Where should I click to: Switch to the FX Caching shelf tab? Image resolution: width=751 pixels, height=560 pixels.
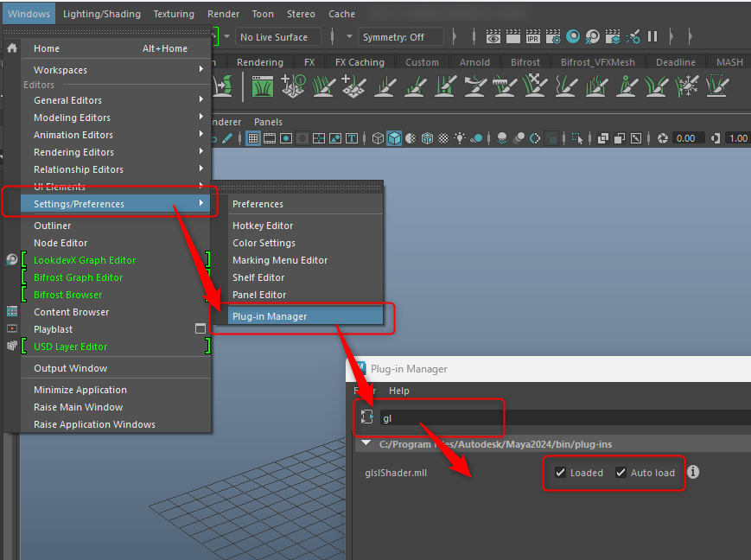360,62
